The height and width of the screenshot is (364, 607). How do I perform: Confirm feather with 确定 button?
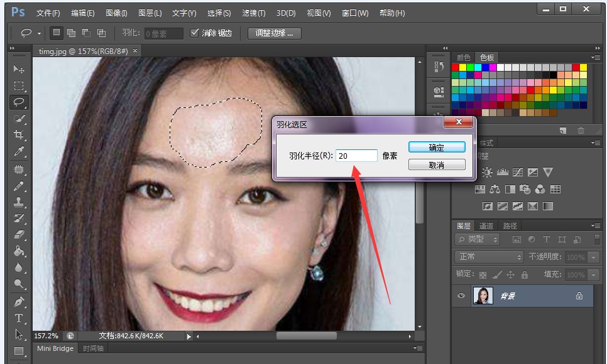437,147
